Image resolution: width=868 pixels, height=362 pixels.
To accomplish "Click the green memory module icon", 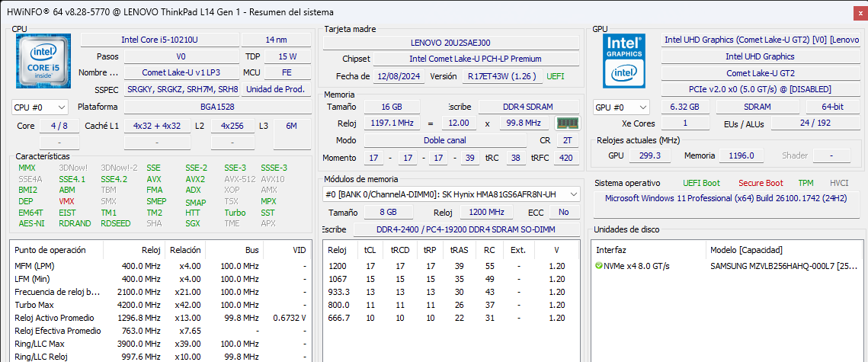I will [x=568, y=123].
